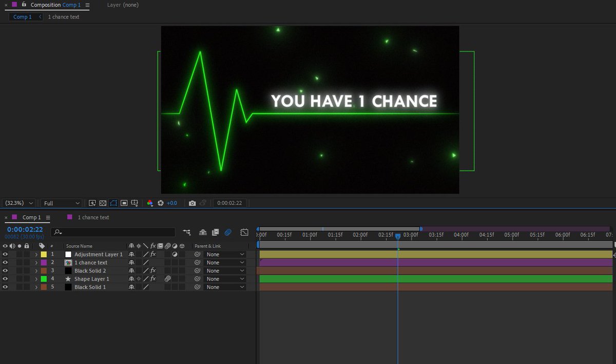Expand Black Solid 1 layer properties

[x=36, y=288]
